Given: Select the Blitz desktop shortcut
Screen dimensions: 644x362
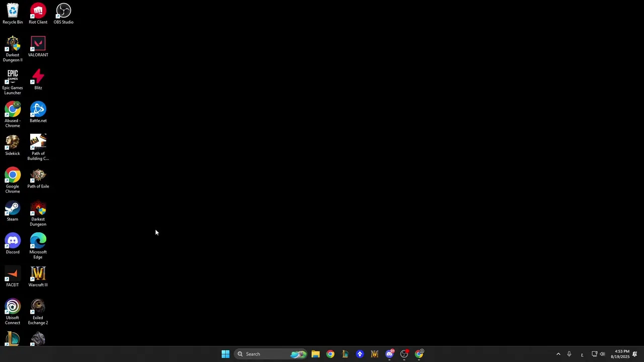Looking at the screenshot, I should (x=38, y=79).
